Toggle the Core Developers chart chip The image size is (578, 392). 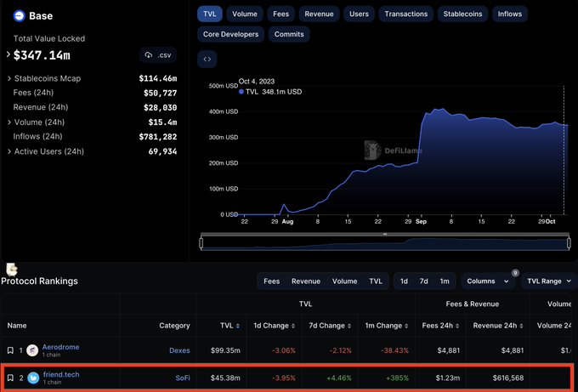click(x=230, y=35)
